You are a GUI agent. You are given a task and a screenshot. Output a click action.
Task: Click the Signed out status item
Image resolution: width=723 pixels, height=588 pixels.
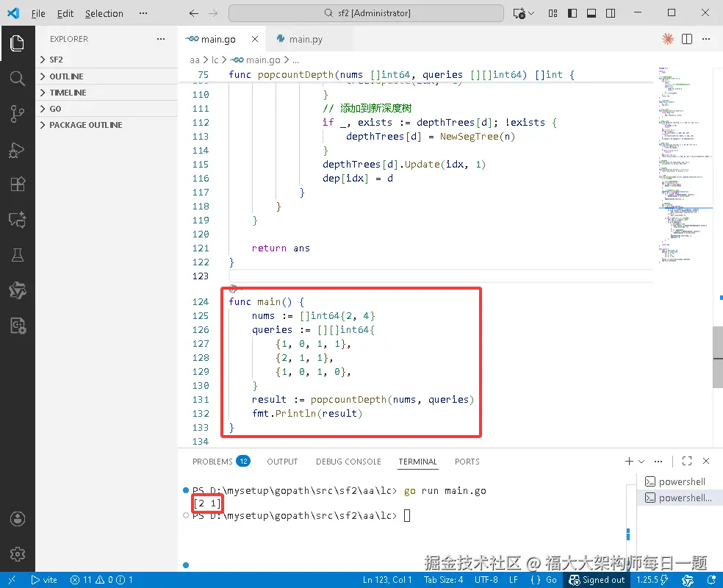tap(597, 580)
